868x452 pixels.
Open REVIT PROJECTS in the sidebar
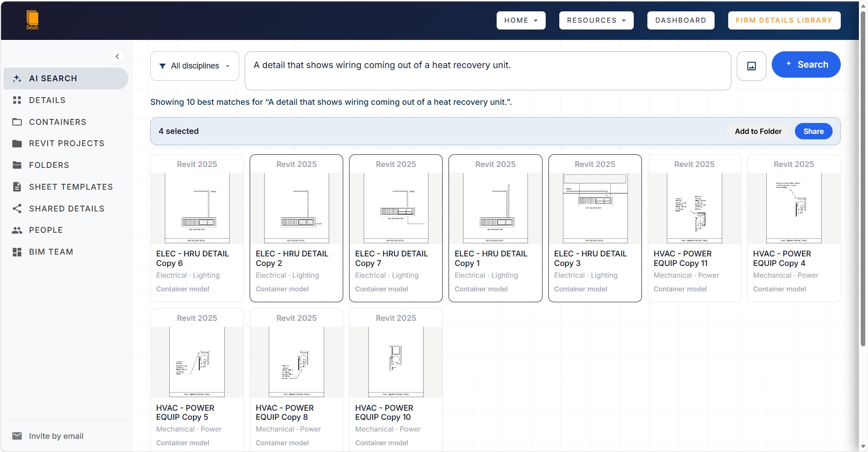(66, 143)
